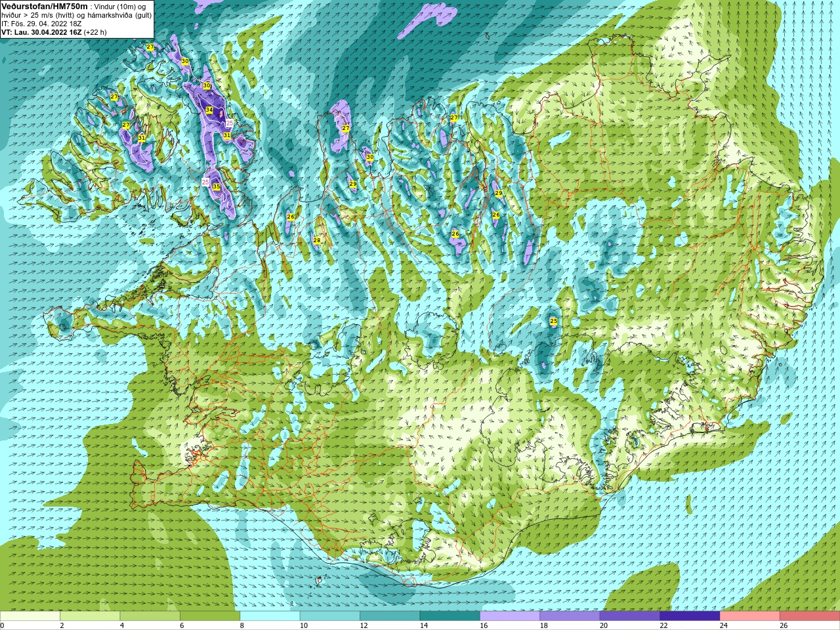Click the legend scale label 24
The height and width of the screenshot is (630, 840).
point(724,625)
